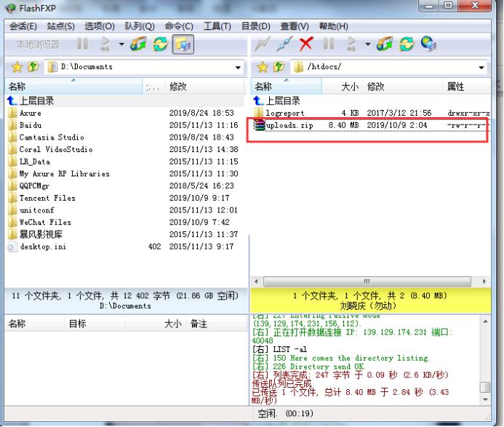504x427 pixels.
Task: Open the 工具(T) menu
Action: pyautogui.click(x=217, y=26)
